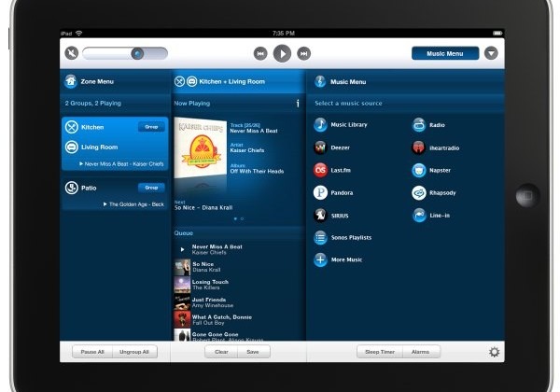
Task: Click the Ungroup All button
Action: pos(134,352)
